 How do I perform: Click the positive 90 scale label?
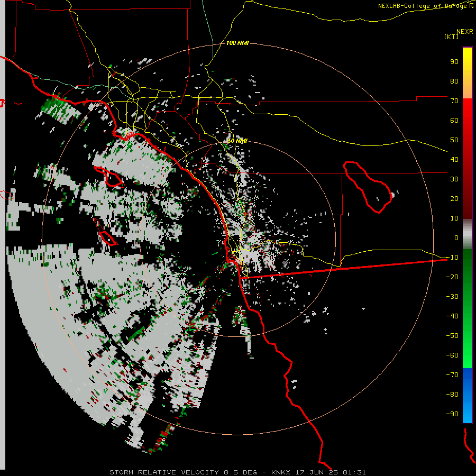tap(454, 62)
